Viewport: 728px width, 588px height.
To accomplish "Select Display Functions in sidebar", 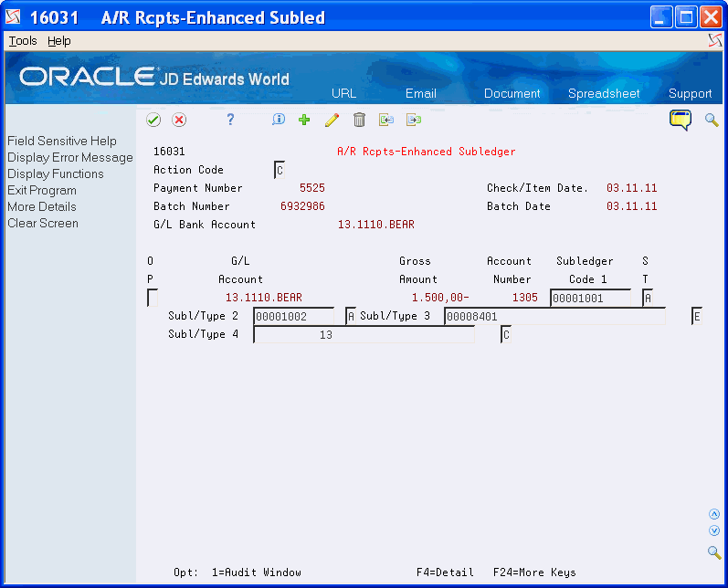I will 55,173.
